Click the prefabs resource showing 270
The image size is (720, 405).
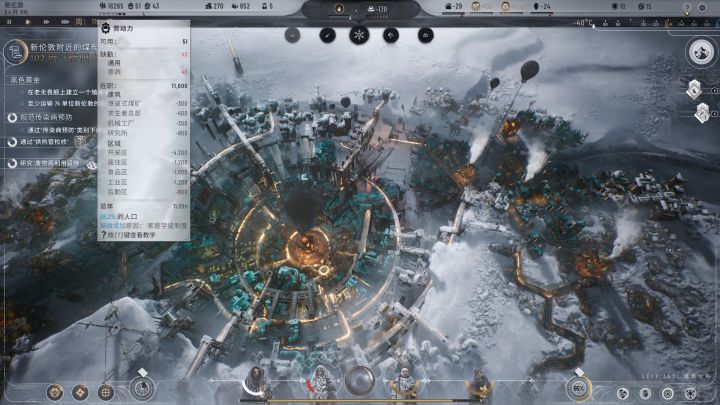(214, 6)
